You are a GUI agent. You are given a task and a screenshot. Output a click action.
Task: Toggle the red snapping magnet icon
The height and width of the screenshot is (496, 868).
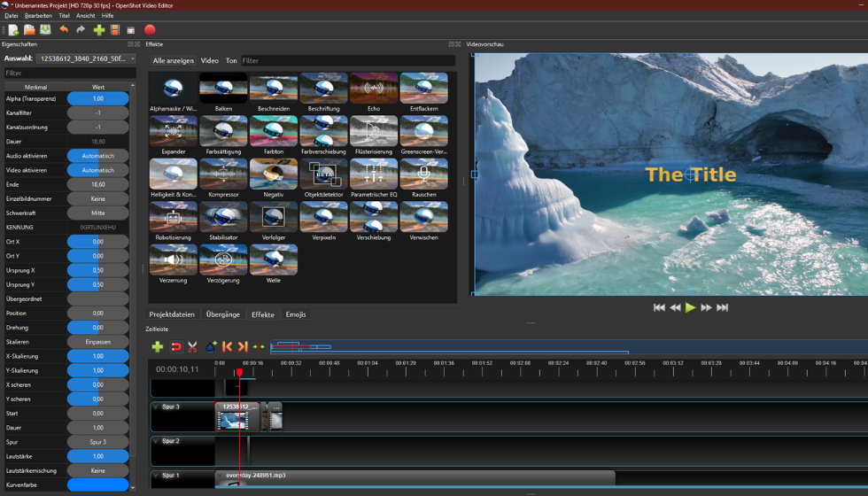pos(175,346)
